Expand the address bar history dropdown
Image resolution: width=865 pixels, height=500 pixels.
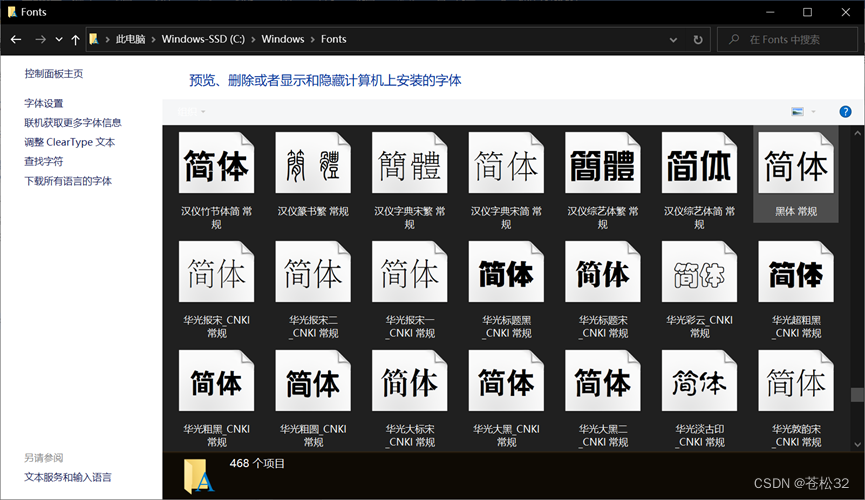pyautogui.click(x=673, y=40)
